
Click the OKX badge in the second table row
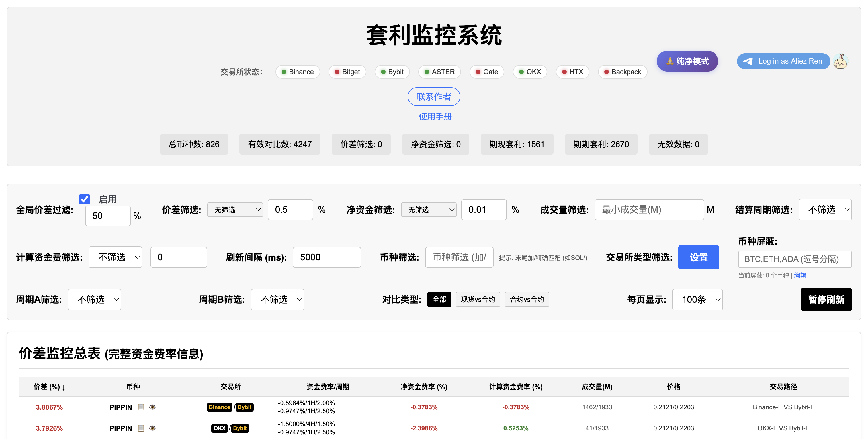point(219,428)
